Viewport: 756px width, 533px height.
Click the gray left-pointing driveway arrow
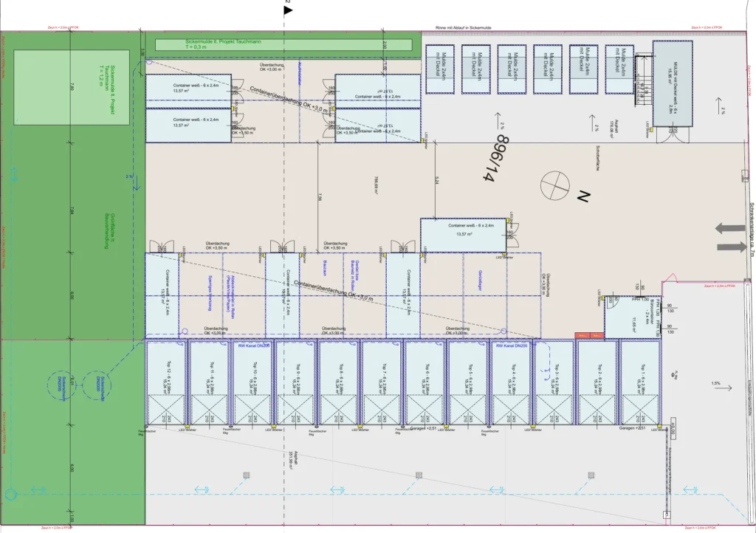tap(730, 228)
